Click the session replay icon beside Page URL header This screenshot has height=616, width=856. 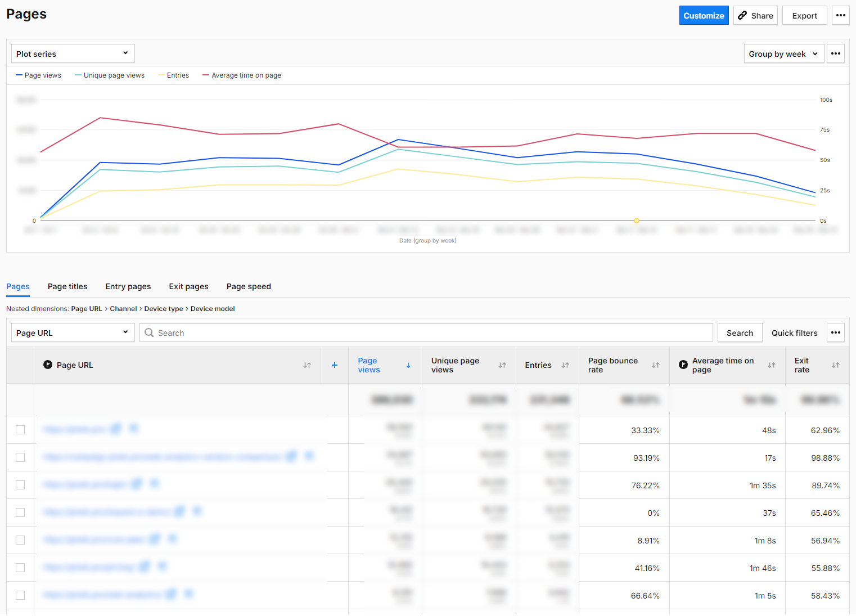coord(47,365)
